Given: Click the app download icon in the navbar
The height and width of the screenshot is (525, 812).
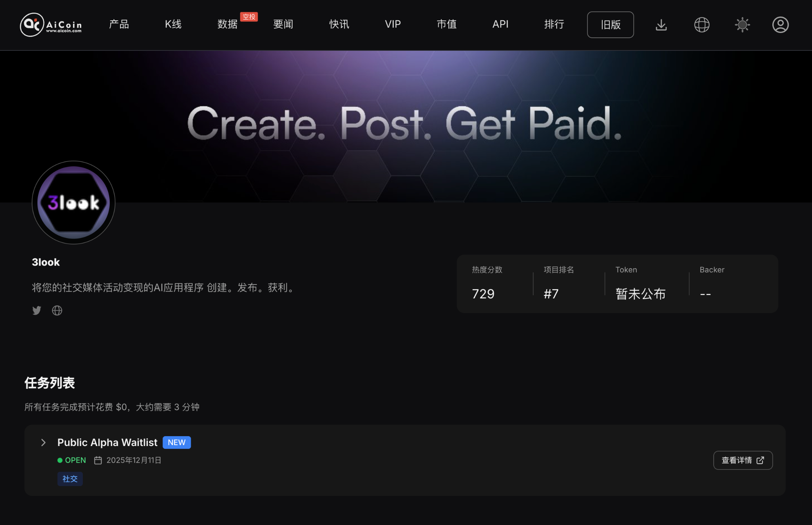Looking at the screenshot, I should (661, 25).
